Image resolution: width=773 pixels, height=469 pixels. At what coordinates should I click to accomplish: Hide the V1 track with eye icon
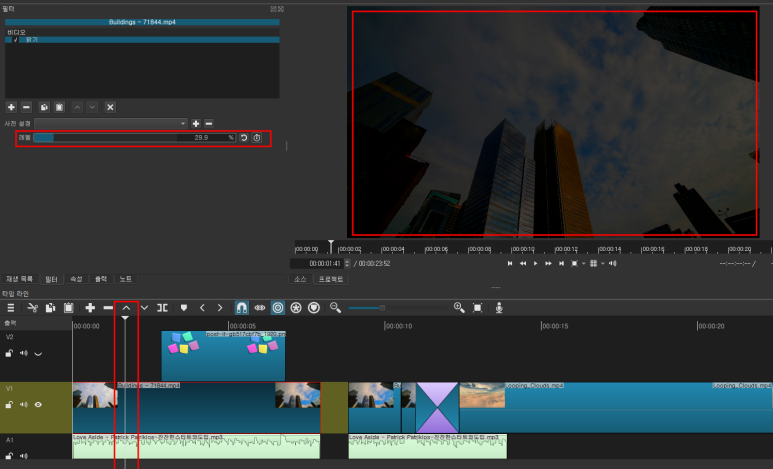pyautogui.click(x=38, y=404)
